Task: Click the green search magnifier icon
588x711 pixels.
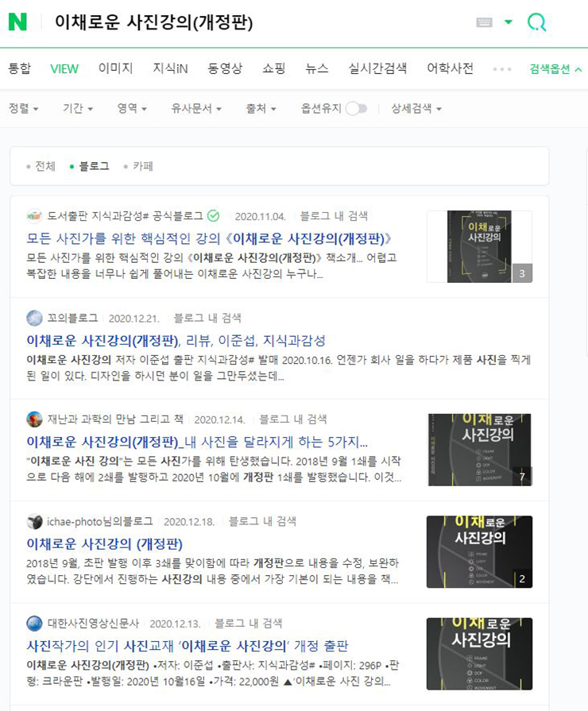Action: click(x=536, y=22)
